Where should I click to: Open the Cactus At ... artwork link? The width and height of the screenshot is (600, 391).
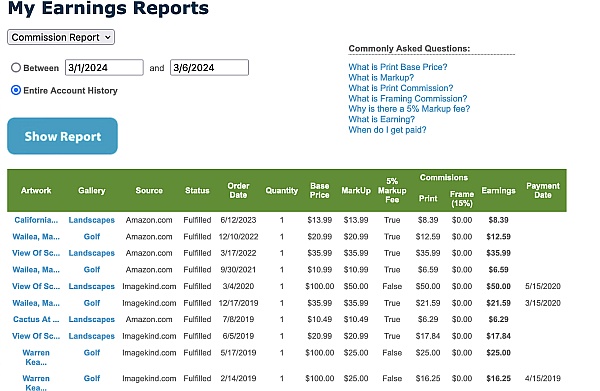36,319
